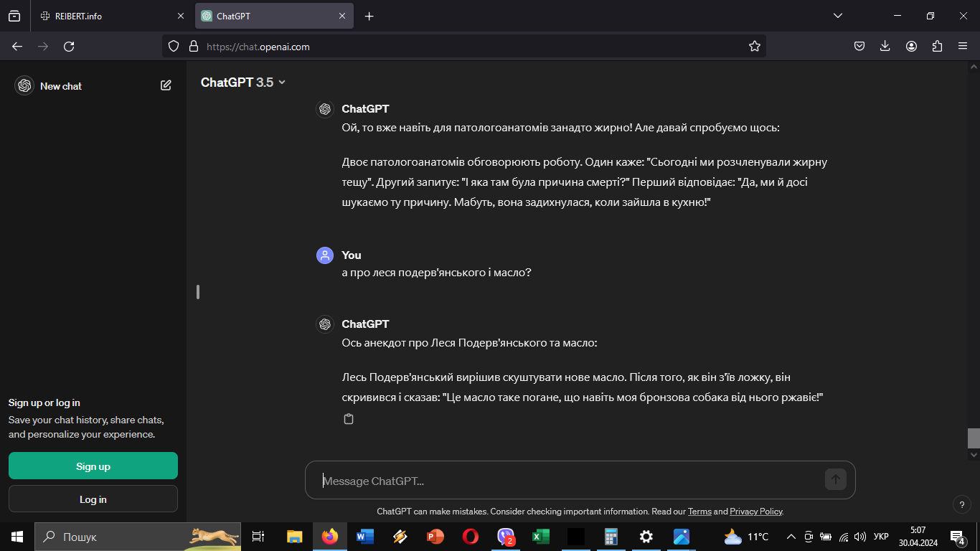Viewport: 980px width, 551px height.
Task: Open Calculator from the taskbar
Action: (x=611, y=537)
